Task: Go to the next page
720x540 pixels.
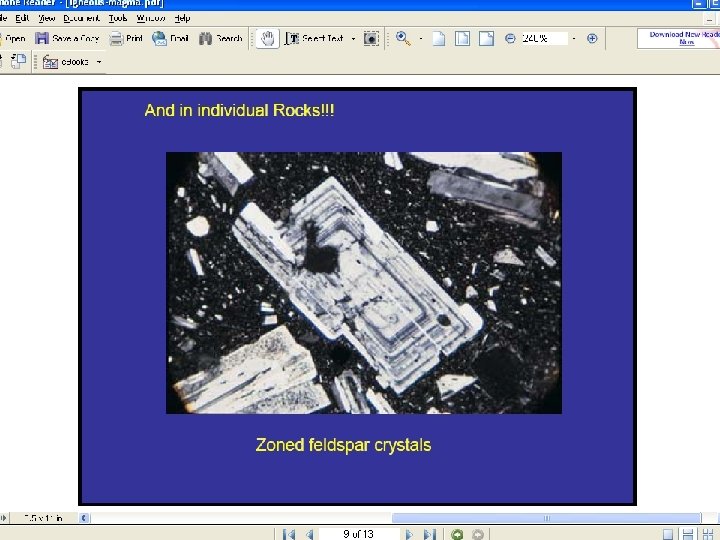Action: 409,534
